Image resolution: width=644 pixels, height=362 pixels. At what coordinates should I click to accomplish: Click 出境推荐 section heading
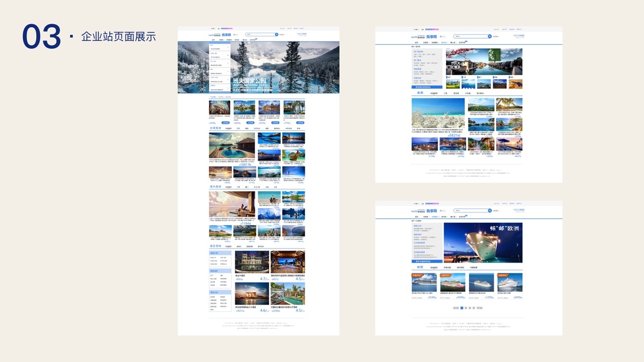(215, 128)
